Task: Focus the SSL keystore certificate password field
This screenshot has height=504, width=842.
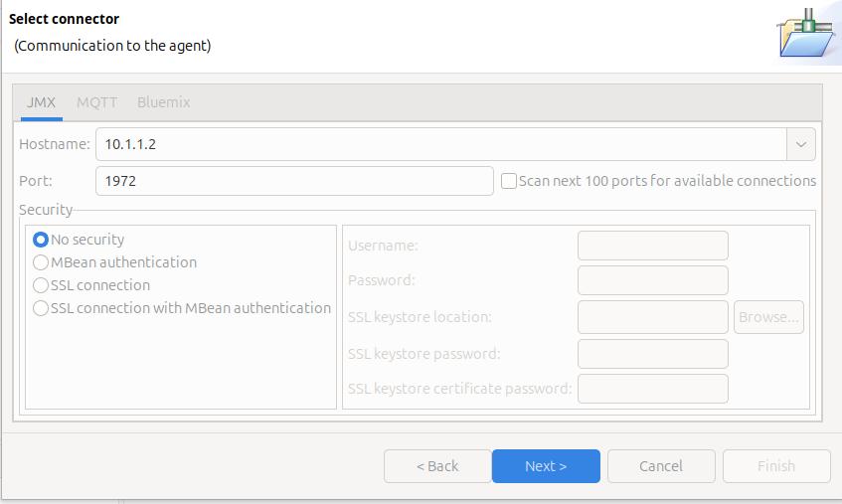Action: coord(652,389)
